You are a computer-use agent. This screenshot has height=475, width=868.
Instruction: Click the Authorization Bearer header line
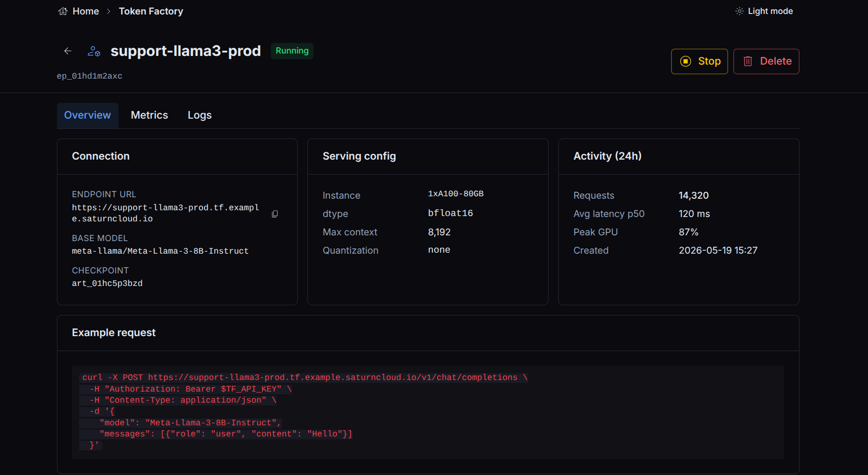coord(190,389)
